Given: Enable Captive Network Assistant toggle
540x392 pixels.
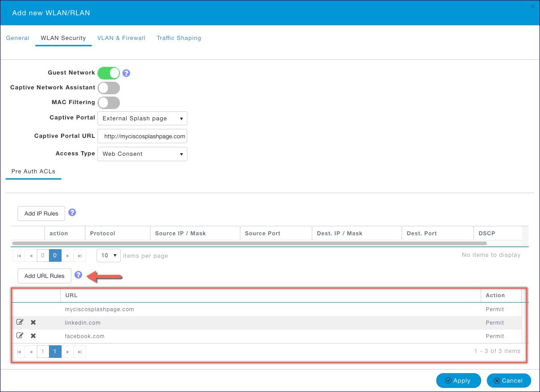Looking at the screenshot, I should click(109, 88).
